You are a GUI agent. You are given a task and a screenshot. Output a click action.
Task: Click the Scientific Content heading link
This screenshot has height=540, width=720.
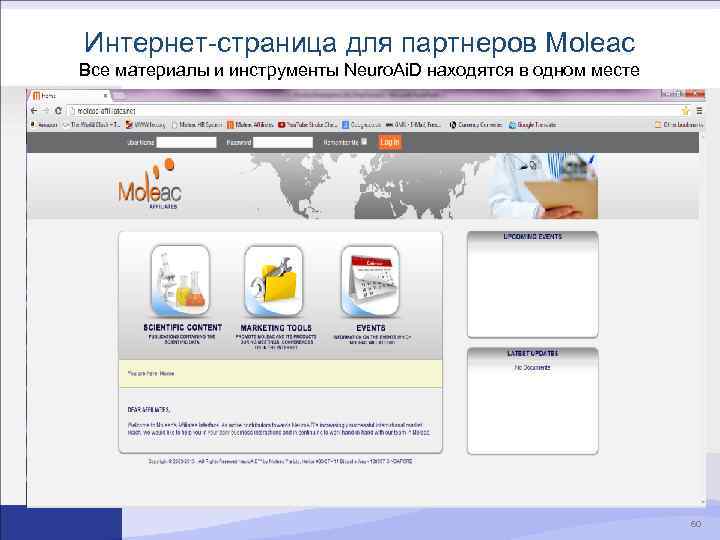[x=183, y=327]
